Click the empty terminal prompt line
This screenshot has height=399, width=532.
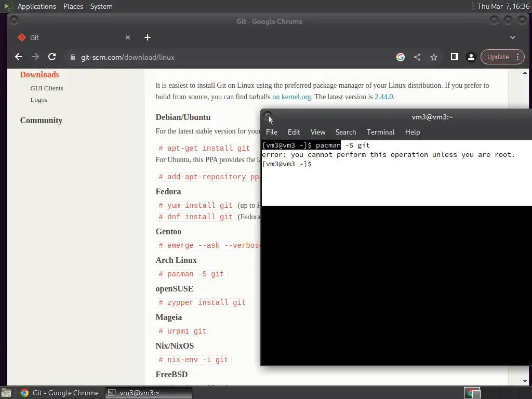[287, 164]
